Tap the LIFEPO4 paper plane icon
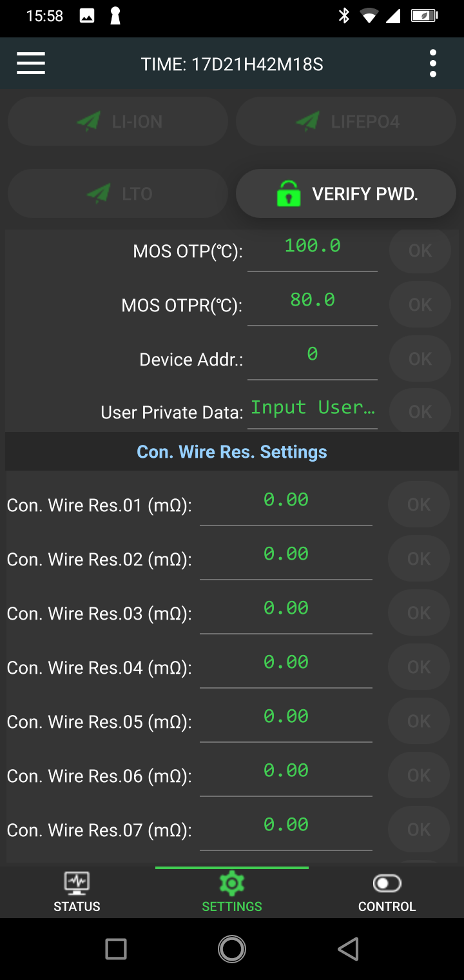Screen dimensions: 464x980 point(308,121)
